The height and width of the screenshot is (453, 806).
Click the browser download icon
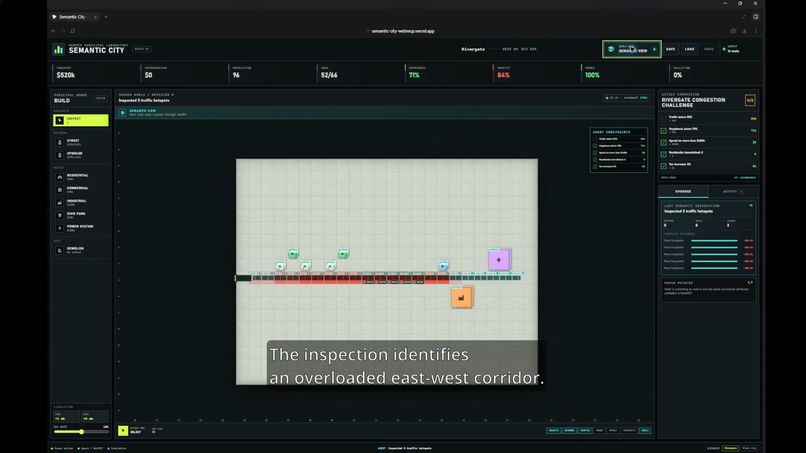point(744,31)
